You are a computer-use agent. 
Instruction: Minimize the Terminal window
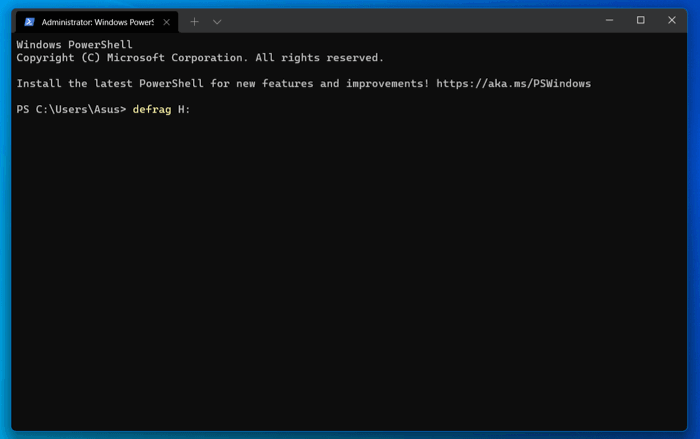609,20
